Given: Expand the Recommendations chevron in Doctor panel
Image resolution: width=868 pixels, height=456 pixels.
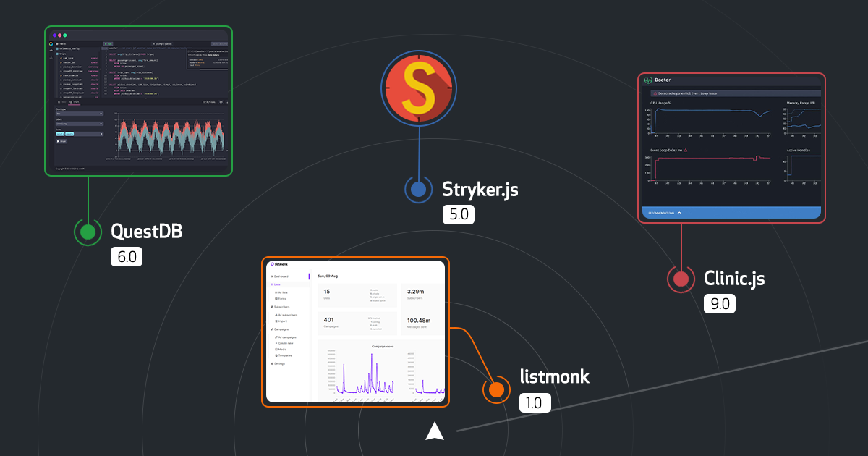Looking at the screenshot, I should pos(678,213).
